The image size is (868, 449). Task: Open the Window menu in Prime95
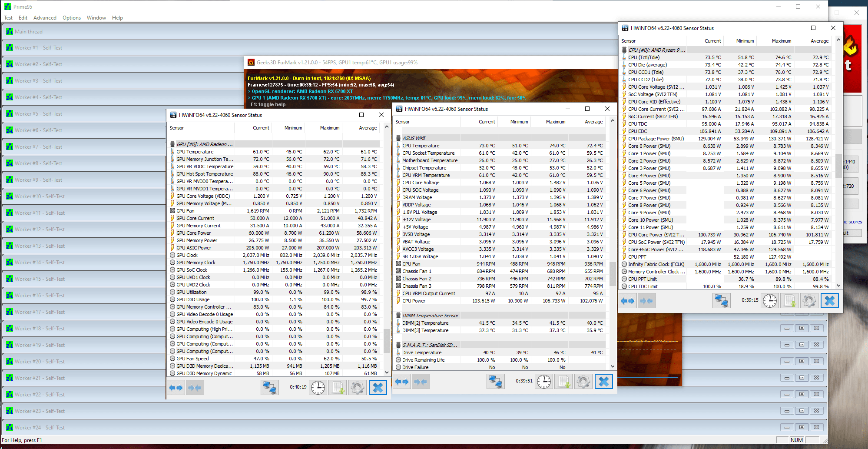point(96,18)
